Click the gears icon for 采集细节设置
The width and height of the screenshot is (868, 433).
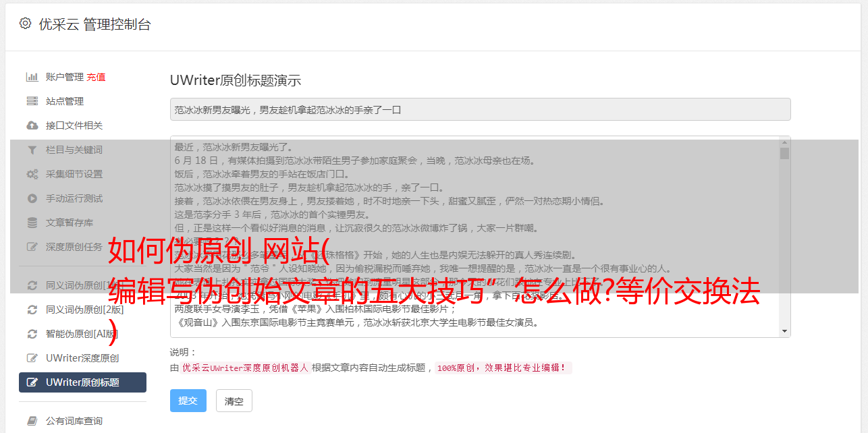coord(32,174)
